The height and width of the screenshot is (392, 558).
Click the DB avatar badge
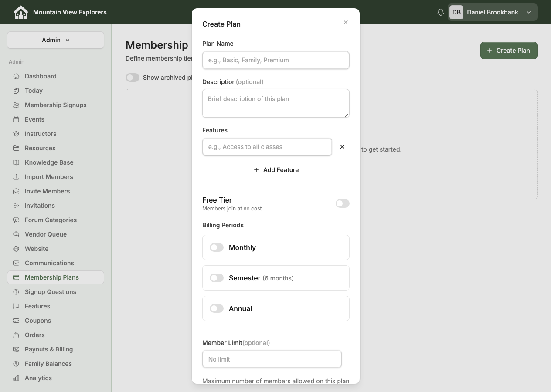[456, 12]
